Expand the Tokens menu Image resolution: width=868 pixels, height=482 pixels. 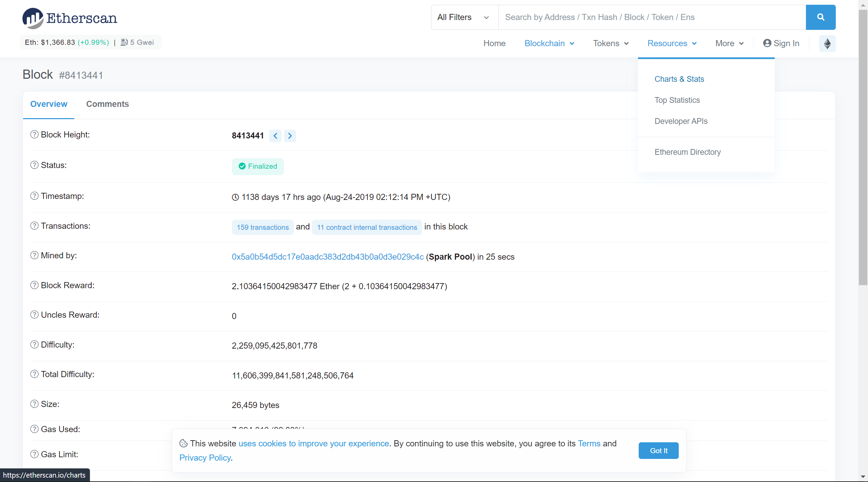(611, 43)
